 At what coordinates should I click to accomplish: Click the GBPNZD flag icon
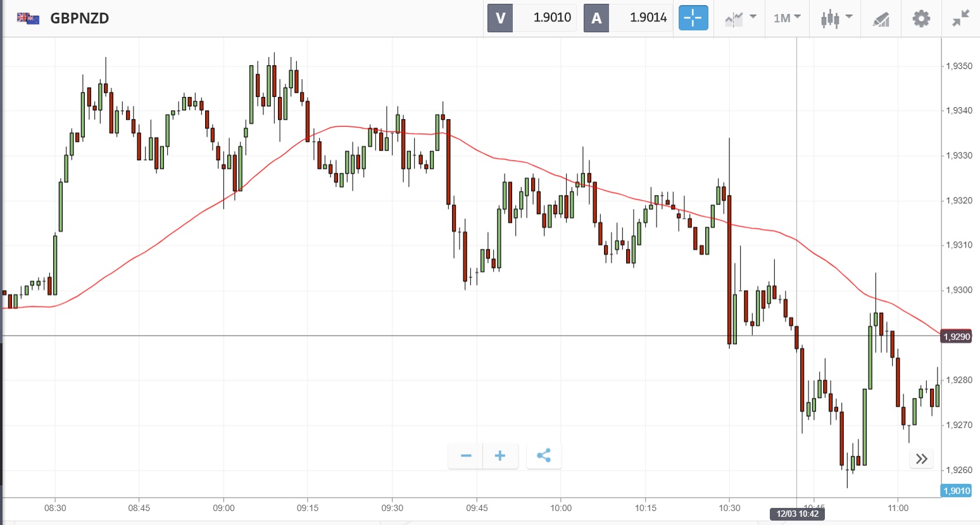click(x=28, y=18)
